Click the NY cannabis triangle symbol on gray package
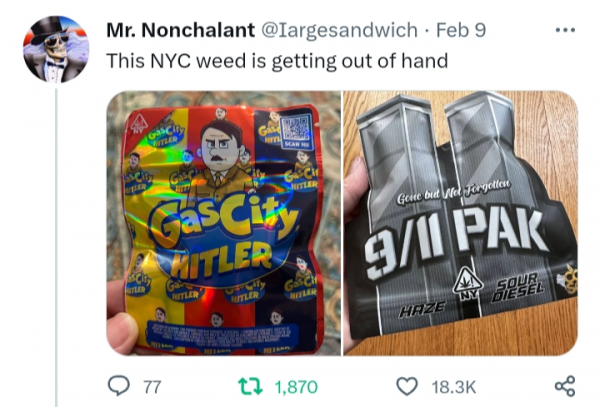The width and height of the screenshot is (600, 407). [x=468, y=284]
